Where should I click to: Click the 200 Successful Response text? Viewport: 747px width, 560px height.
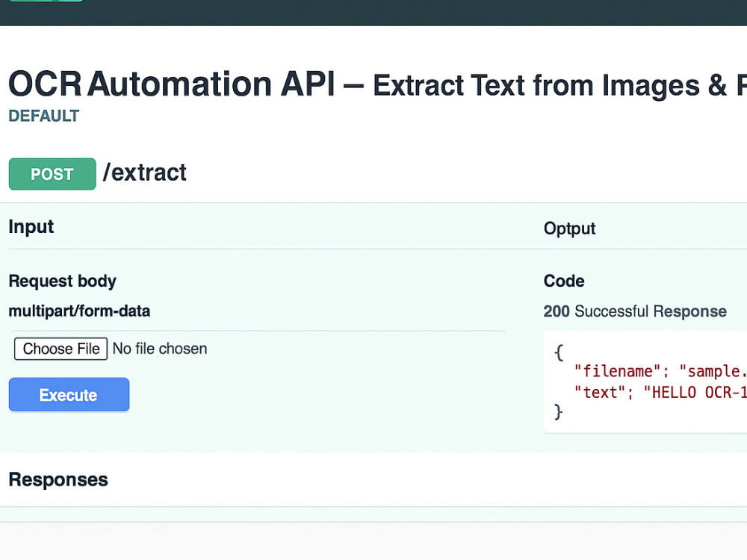click(635, 311)
